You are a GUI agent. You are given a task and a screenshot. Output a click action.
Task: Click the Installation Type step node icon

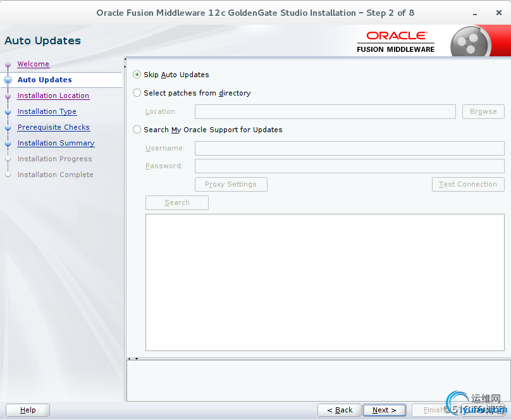click(x=8, y=112)
